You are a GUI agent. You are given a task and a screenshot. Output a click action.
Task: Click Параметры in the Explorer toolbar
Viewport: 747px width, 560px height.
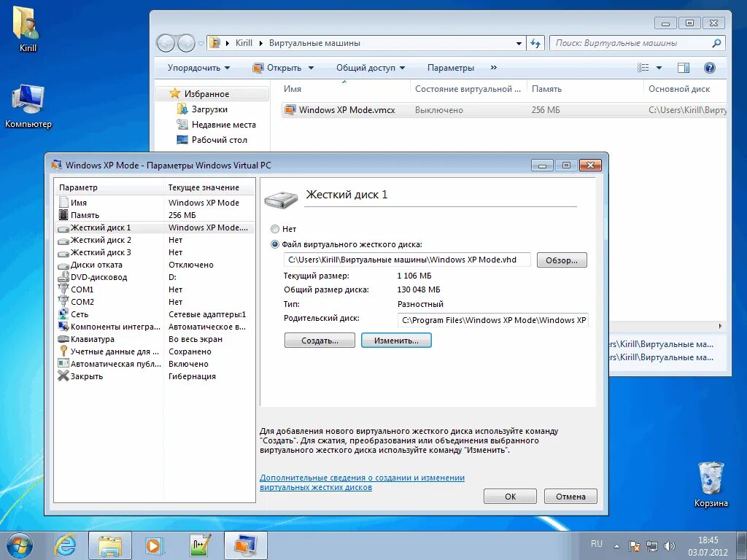[451, 68]
